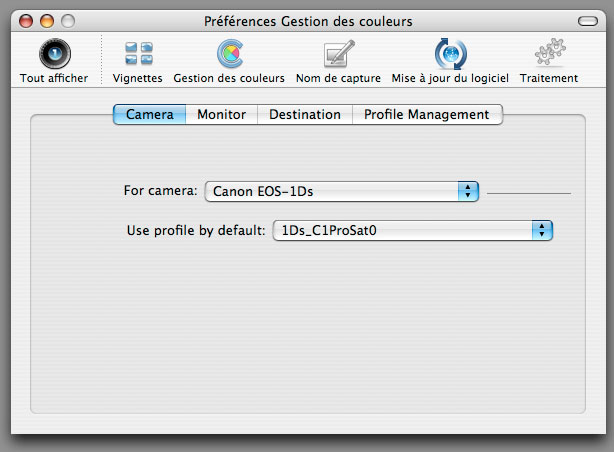Screen dimensions: 614x452
Task: Open the Traitement gears icon
Action: 550,52
